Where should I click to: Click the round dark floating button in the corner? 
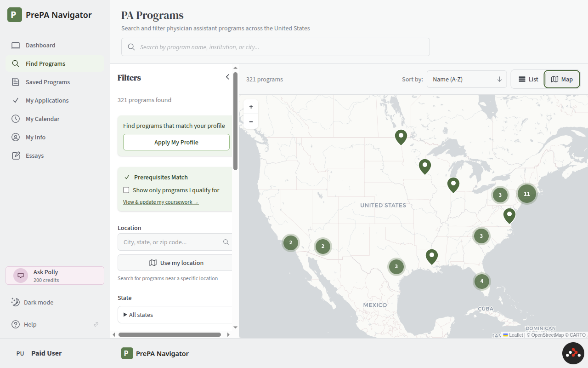point(573,353)
